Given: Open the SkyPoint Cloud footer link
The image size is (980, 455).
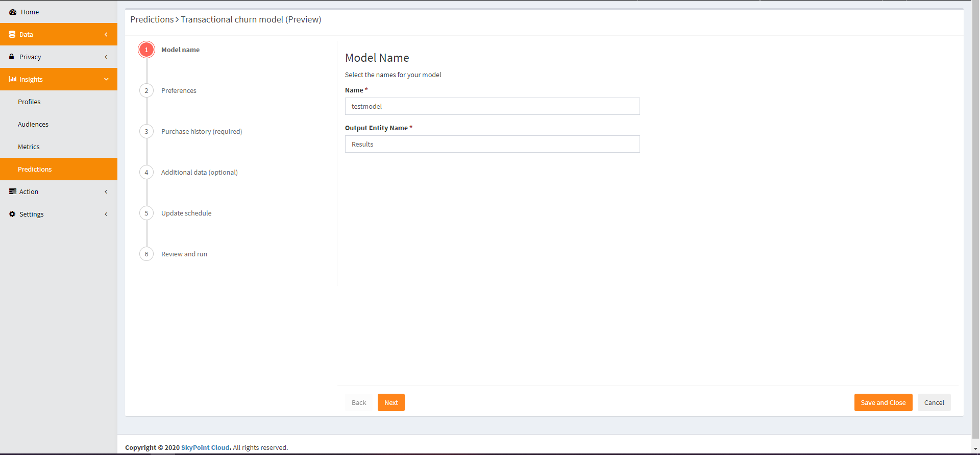Looking at the screenshot, I should click(x=205, y=447).
